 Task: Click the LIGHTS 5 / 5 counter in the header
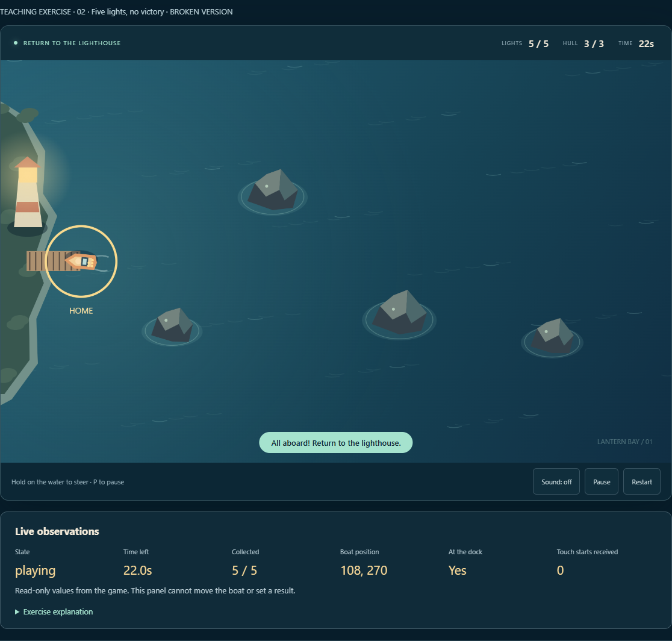click(525, 43)
